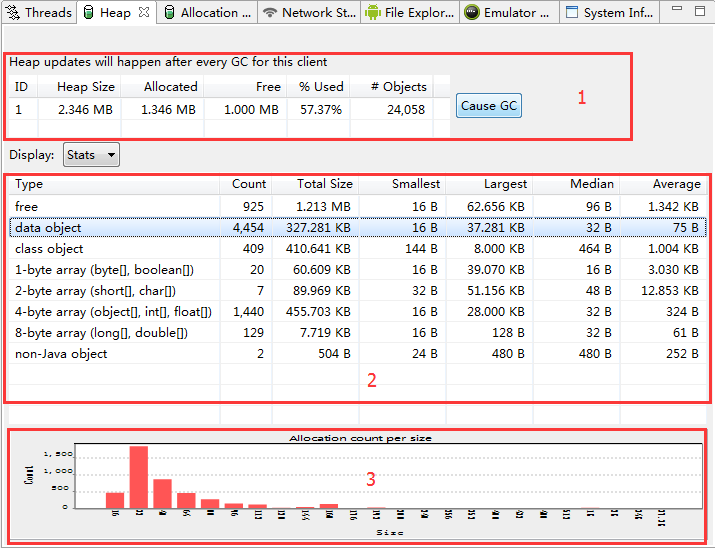Click the Allocation tracker tab icon
Screen dimensions: 715x548
pyautogui.click(x=169, y=12)
